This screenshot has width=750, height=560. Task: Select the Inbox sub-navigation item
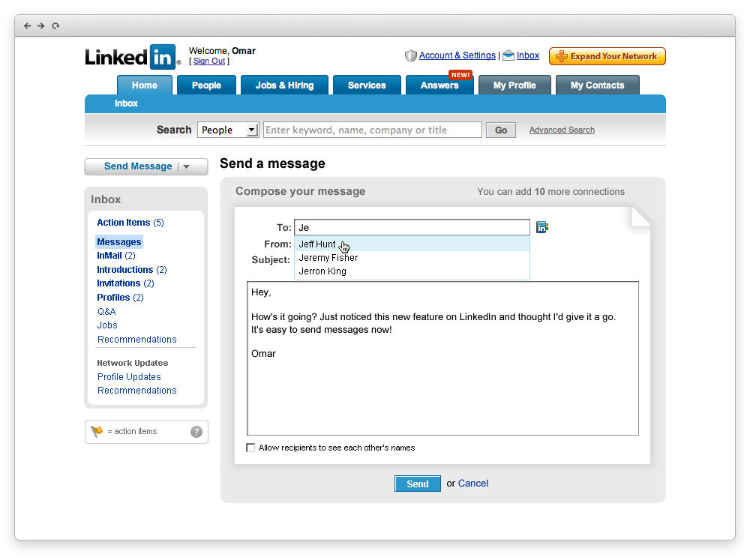pos(126,103)
